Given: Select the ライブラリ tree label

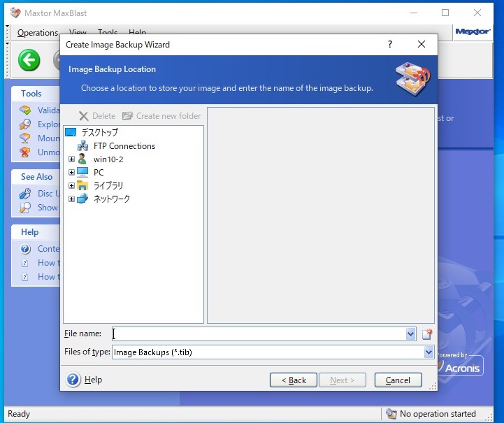Looking at the screenshot, I should click(108, 186).
